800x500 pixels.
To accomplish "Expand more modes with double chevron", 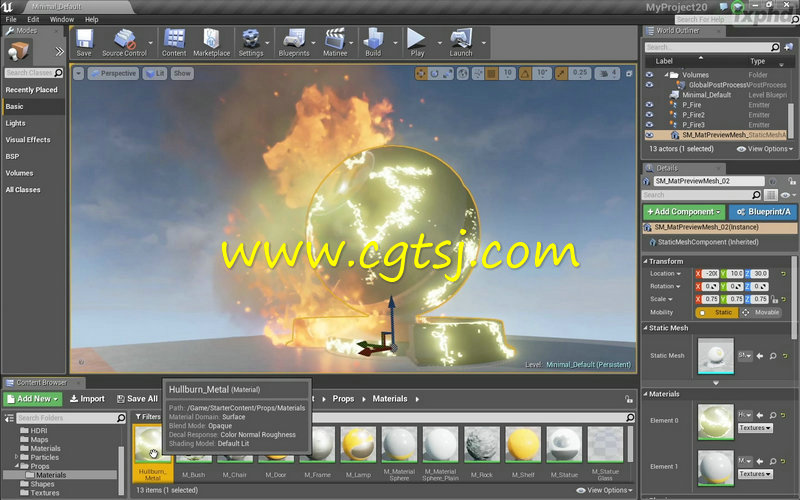I will [60, 51].
